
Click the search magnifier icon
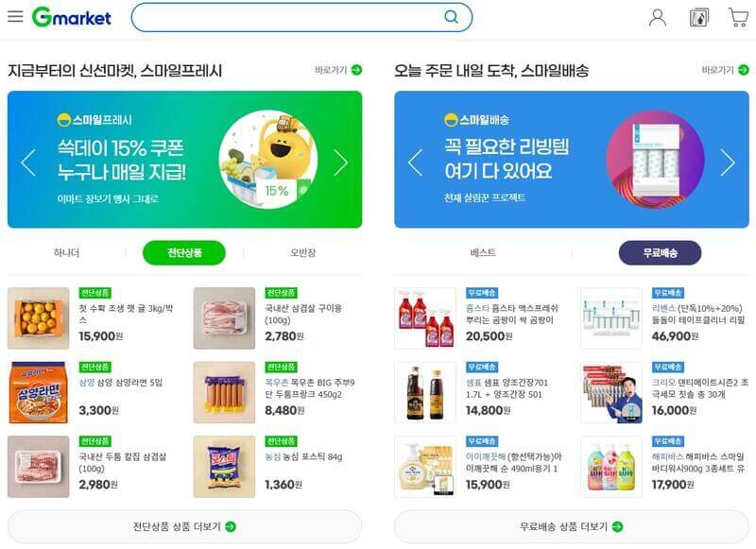click(x=451, y=17)
